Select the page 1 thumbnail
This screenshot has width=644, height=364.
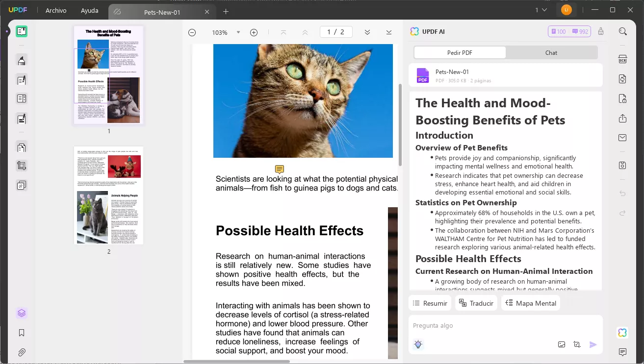pos(109,74)
